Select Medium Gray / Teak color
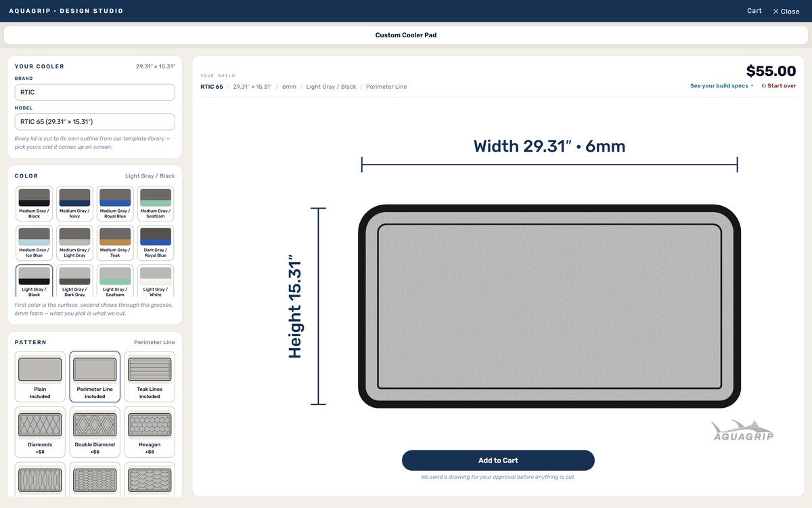 [115, 243]
